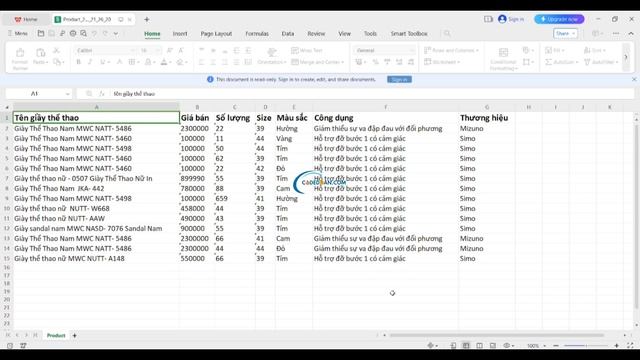Open the AutoFilter dropdown

(x=601, y=62)
